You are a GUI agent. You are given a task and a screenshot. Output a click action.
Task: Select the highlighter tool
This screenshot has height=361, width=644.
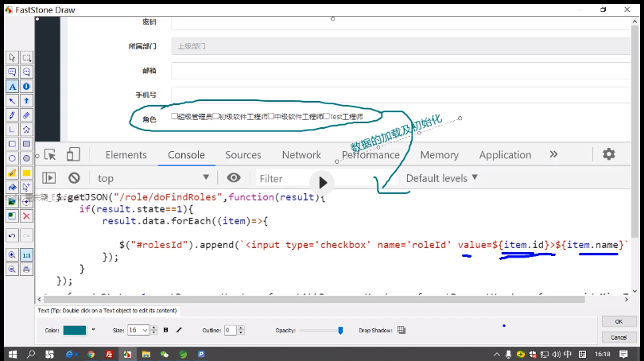click(12, 173)
